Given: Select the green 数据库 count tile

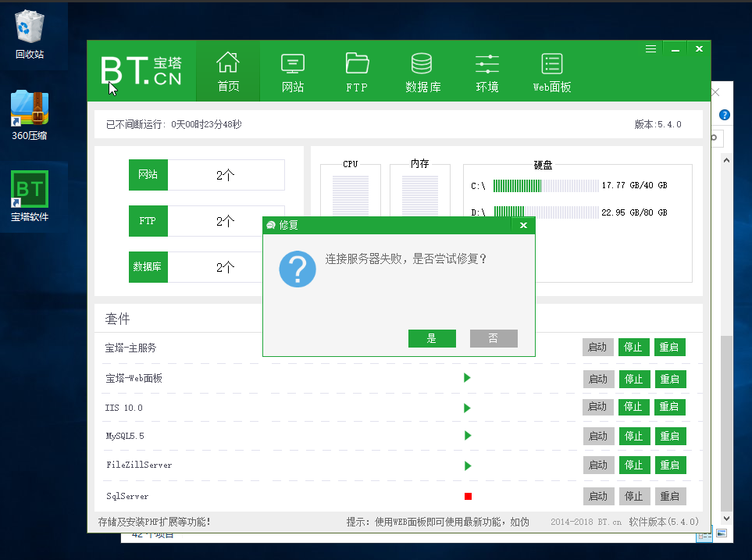Looking at the screenshot, I should [148, 267].
